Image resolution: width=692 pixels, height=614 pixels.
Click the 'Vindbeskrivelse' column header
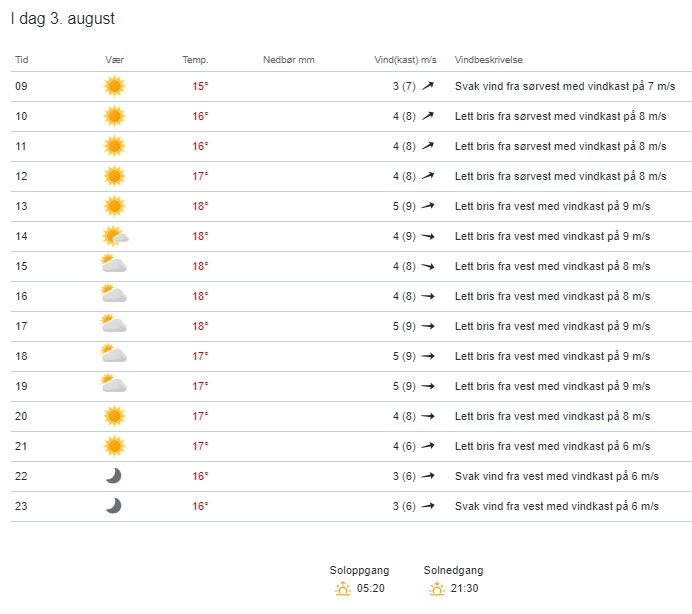coord(488,60)
